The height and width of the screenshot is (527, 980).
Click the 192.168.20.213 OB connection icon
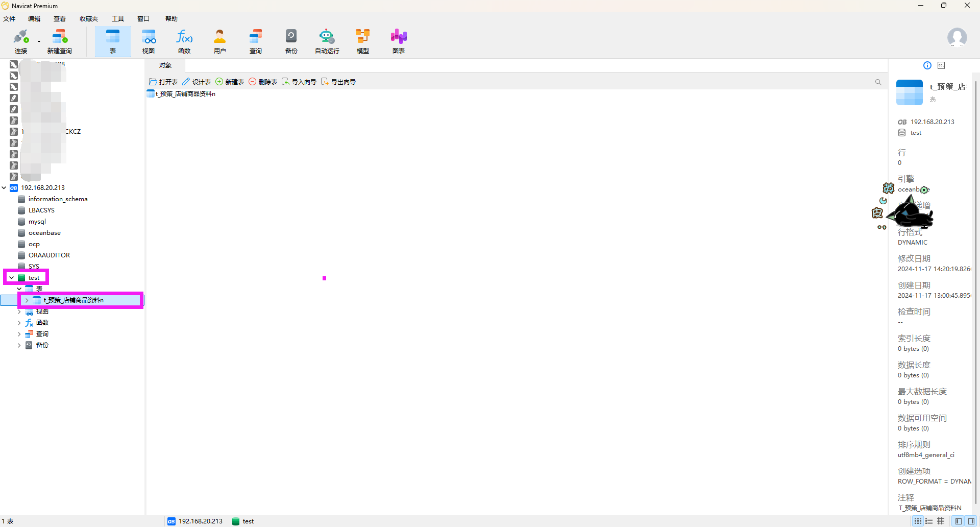(14, 188)
